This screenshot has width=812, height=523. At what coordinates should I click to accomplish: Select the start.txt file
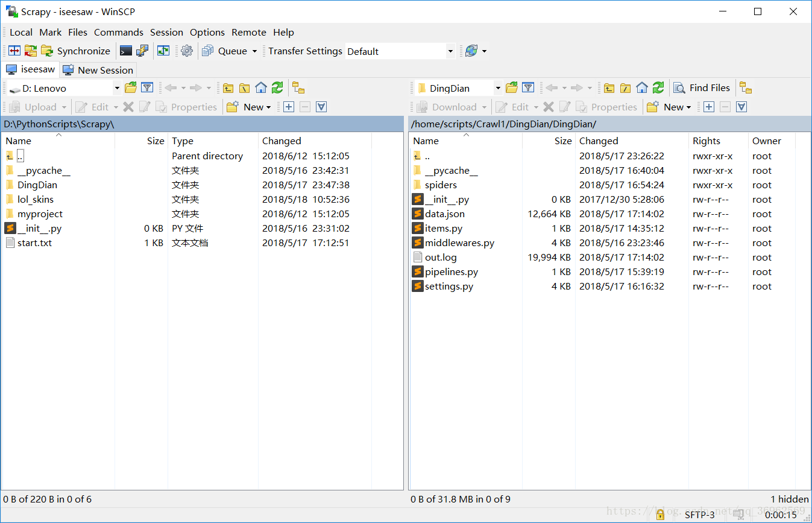[x=34, y=243]
